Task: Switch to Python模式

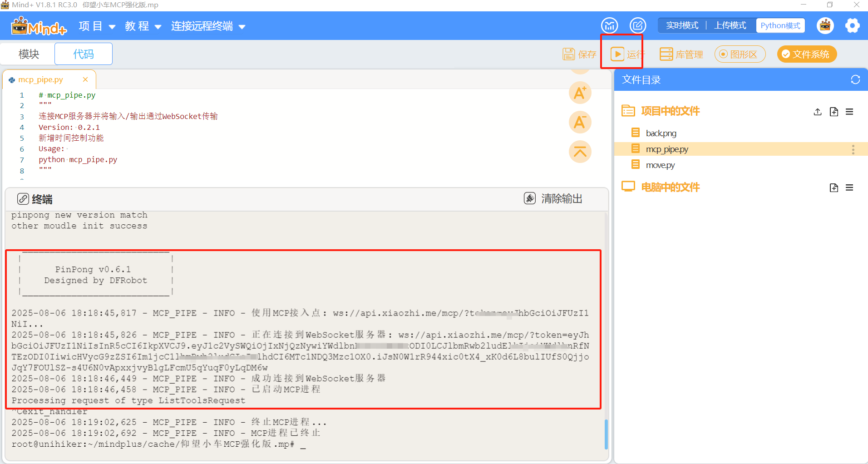Action: pos(780,25)
